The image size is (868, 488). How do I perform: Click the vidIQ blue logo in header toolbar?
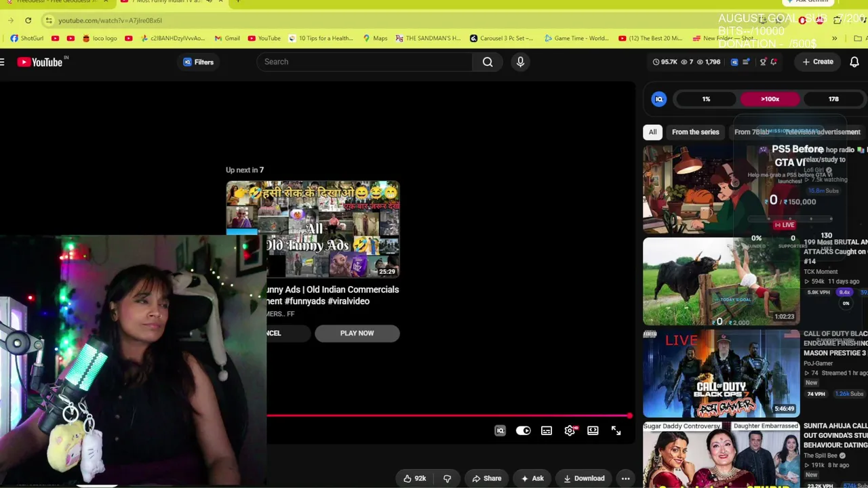tap(734, 62)
